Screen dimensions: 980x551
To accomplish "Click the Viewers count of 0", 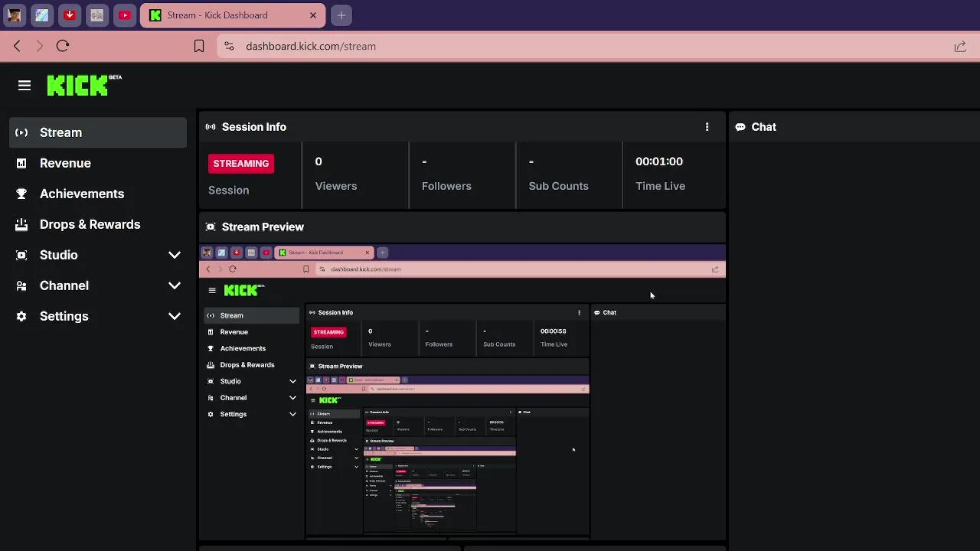I will (318, 161).
